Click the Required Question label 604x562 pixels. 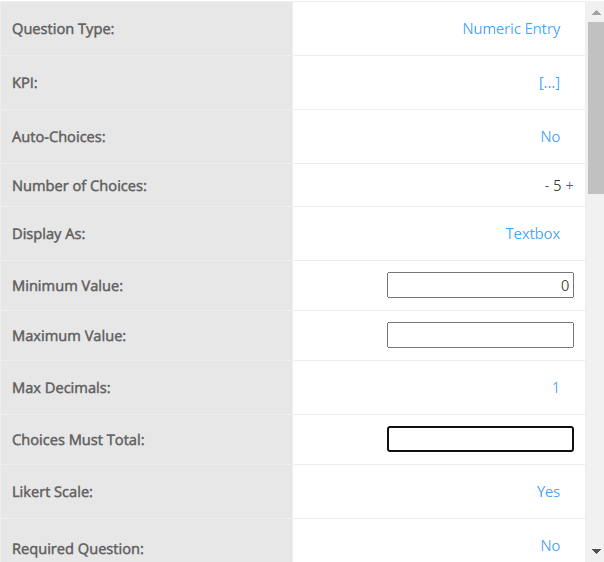(x=78, y=548)
